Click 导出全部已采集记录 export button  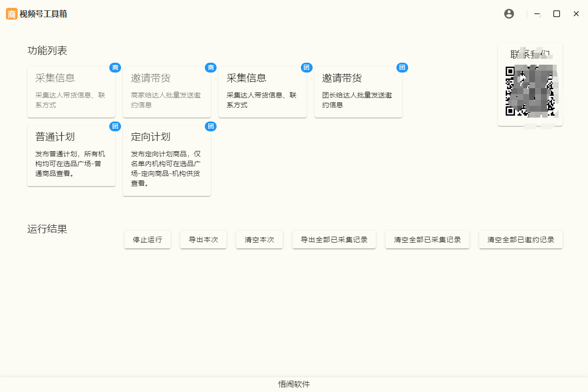(x=334, y=240)
